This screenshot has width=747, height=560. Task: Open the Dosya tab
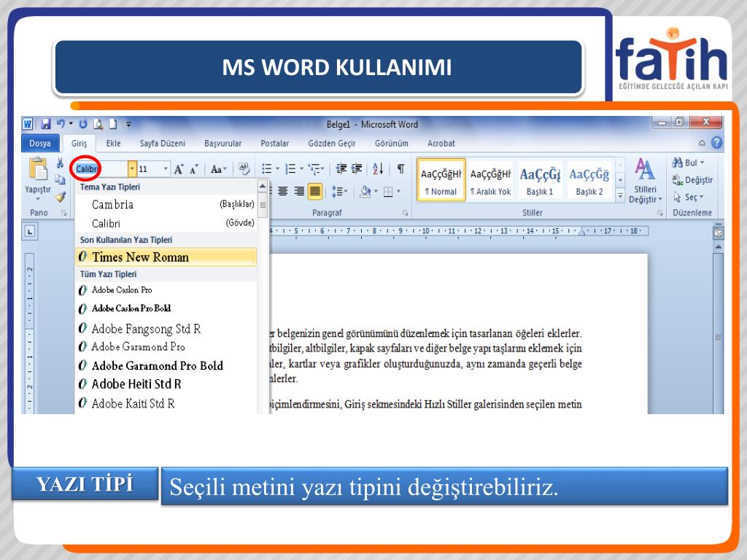[x=40, y=144]
